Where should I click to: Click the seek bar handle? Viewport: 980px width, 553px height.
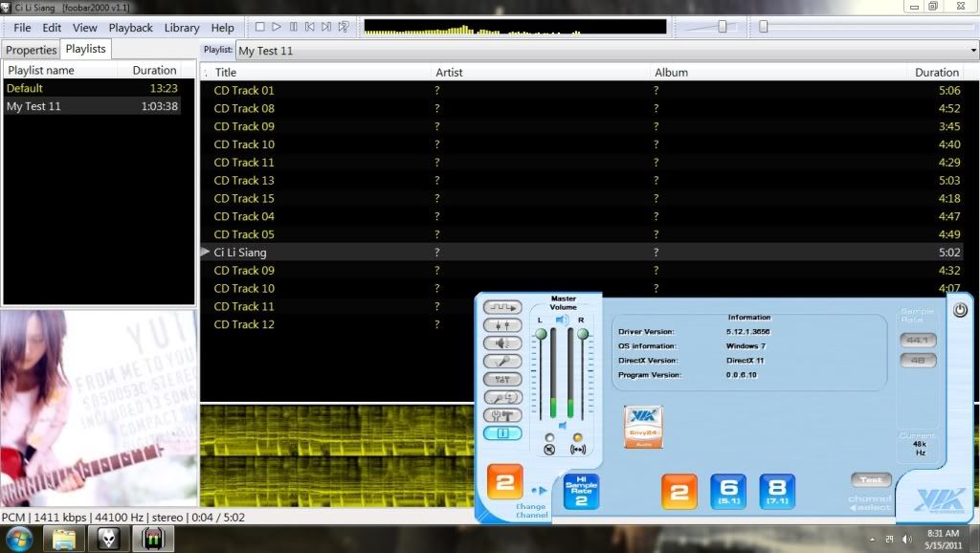click(763, 27)
